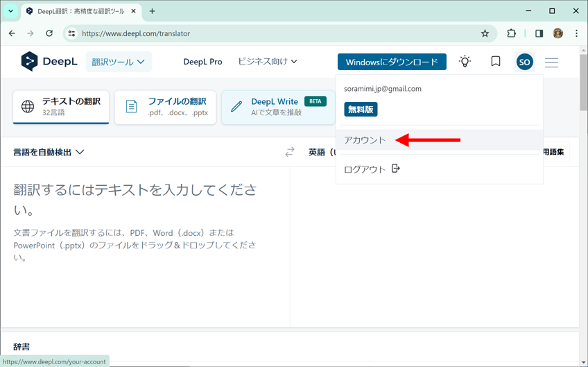
Task: Click the lightbulb tips icon
Action: tap(465, 62)
